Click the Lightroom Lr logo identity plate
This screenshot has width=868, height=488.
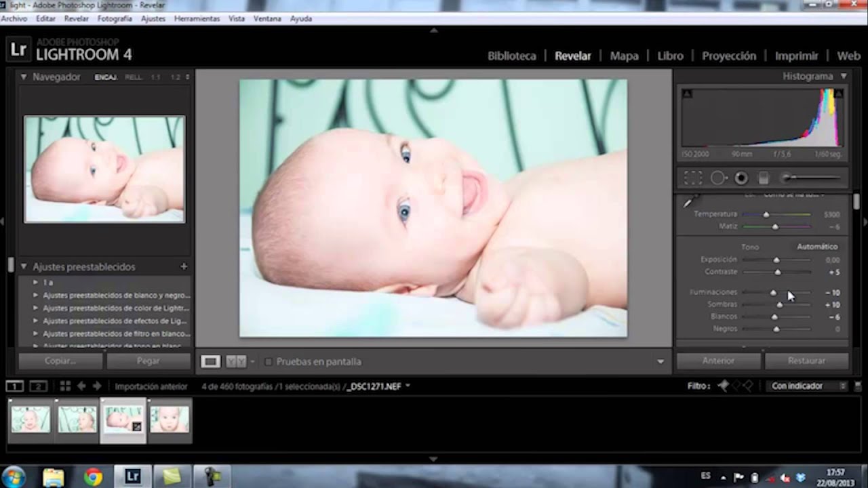coord(18,49)
